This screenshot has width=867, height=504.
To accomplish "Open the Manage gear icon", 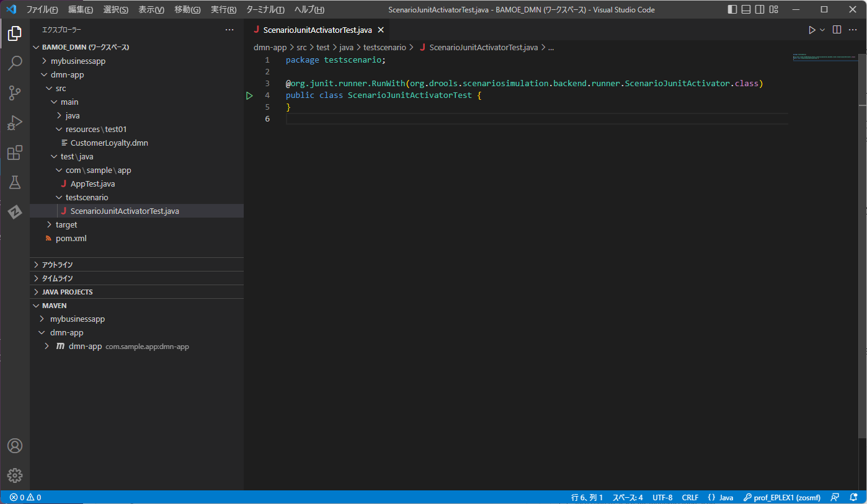I will 15,475.
